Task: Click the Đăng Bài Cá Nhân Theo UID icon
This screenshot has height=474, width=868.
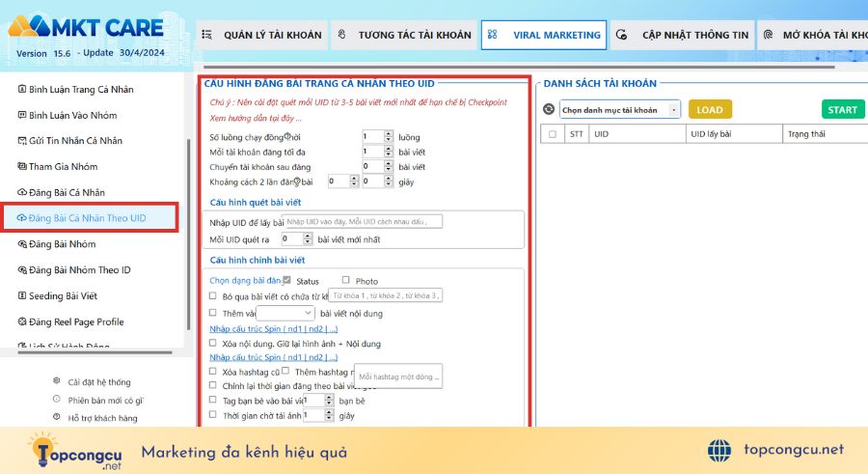Action: 22,218
